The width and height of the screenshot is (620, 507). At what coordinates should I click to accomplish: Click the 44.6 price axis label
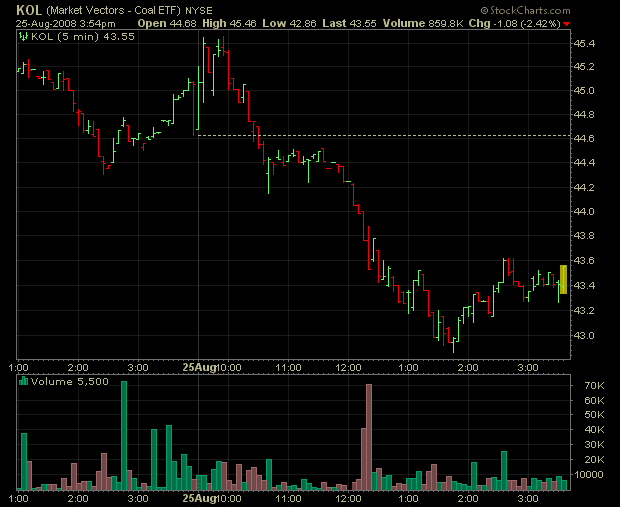(x=584, y=138)
